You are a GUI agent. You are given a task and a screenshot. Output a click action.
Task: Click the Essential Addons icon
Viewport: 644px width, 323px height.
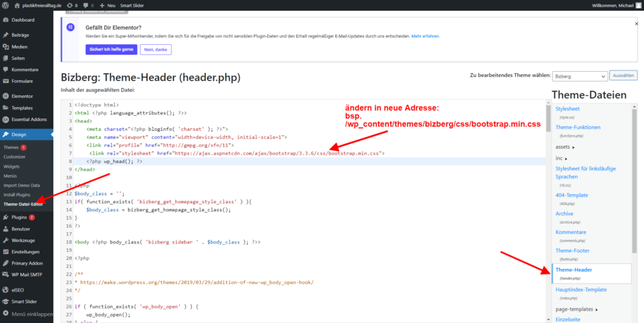coord(6,119)
